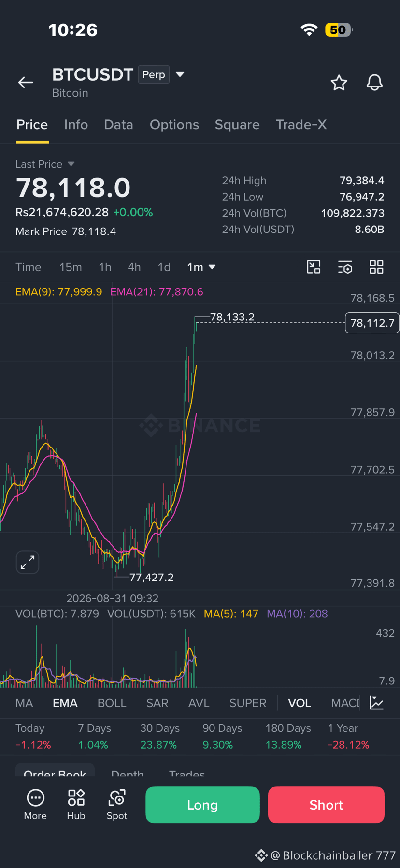Enable the MA indicator
400x868 pixels.
(24, 703)
